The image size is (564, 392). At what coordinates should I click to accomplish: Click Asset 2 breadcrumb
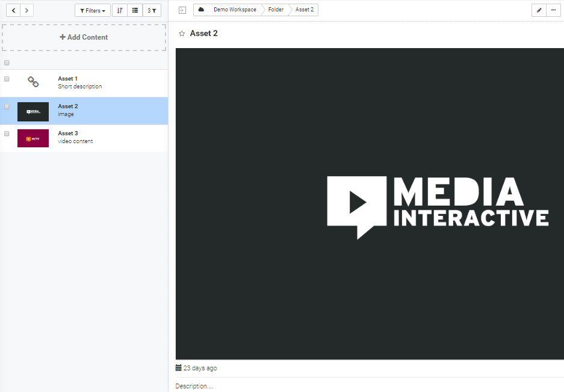coord(305,10)
